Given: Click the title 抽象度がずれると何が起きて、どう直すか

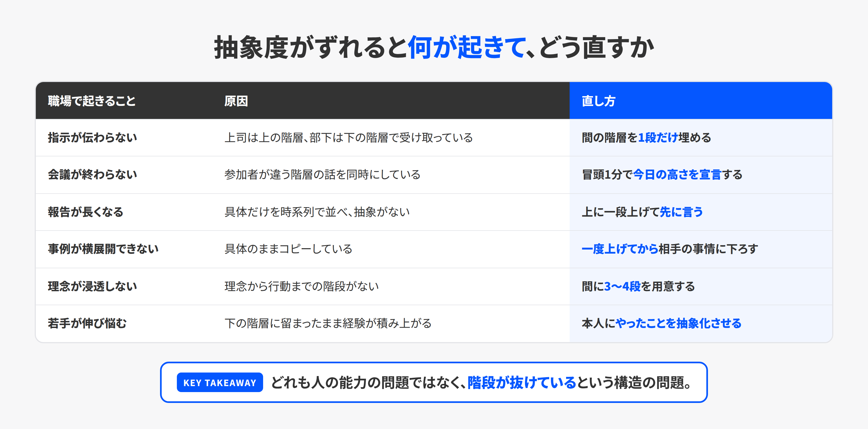Looking at the screenshot, I should (434, 47).
